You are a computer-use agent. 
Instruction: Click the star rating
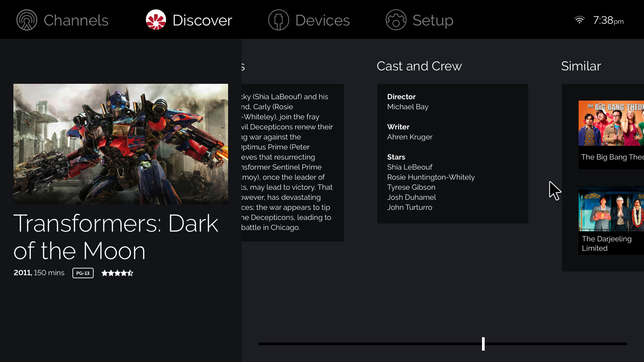(117, 273)
